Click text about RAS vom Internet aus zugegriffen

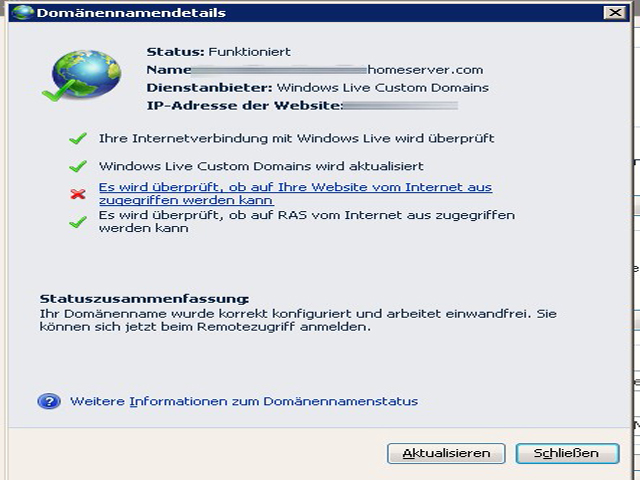tap(307, 221)
